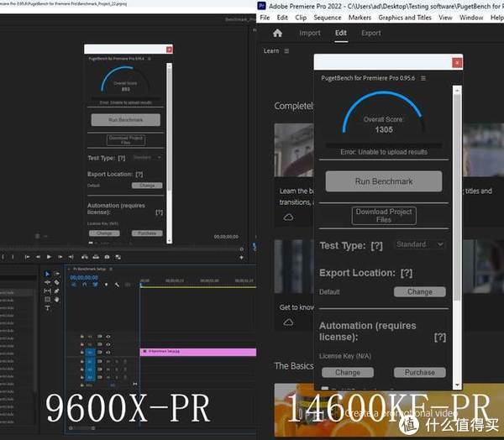Click right PugetBench panel vertical scrollbar
The height and width of the screenshot is (440, 504).
pyautogui.click(x=457, y=197)
